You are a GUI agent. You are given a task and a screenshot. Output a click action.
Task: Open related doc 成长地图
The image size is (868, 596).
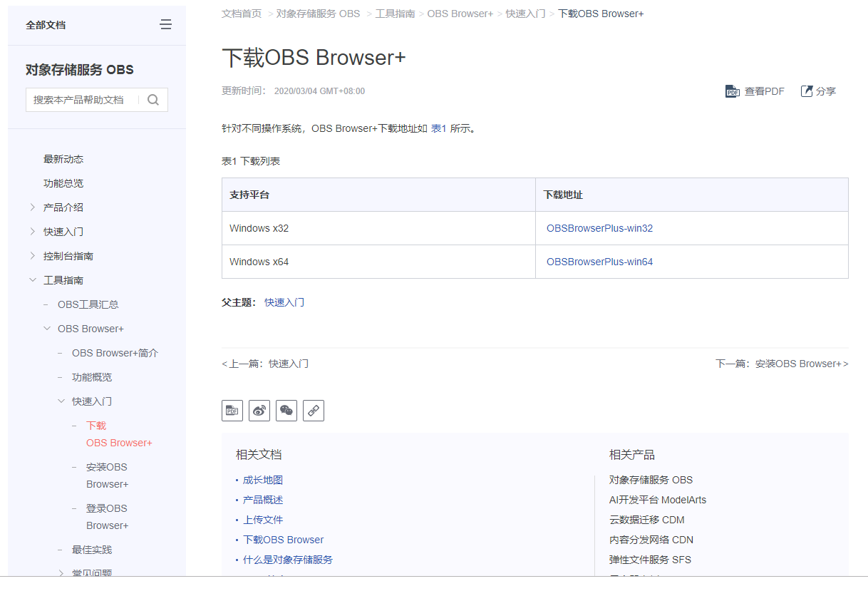coord(263,480)
